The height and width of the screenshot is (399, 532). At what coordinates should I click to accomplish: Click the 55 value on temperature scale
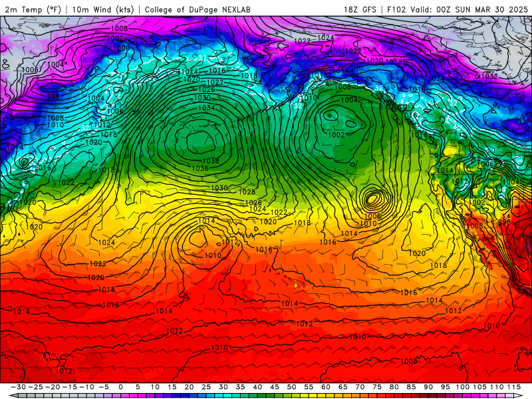coord(309,387)
